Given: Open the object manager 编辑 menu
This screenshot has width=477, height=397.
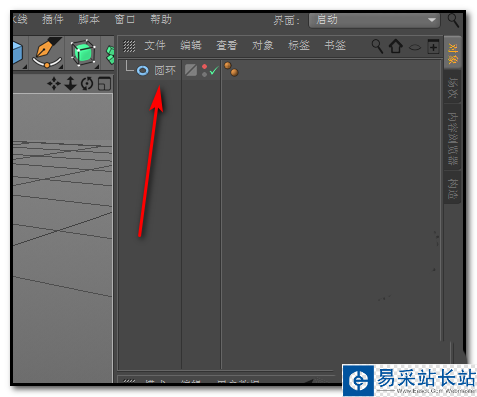Looking at the screenshot, I should point(191,45).
